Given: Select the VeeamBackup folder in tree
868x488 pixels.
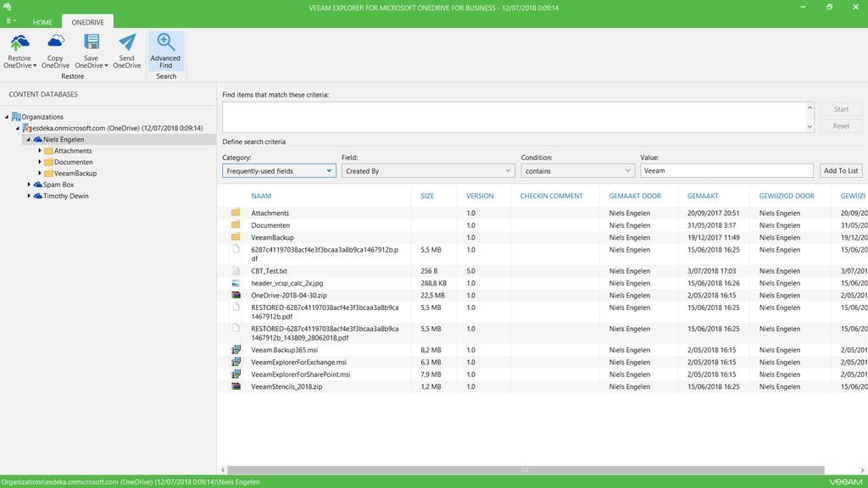Looking at the screenshot, I should click(75, 173).
